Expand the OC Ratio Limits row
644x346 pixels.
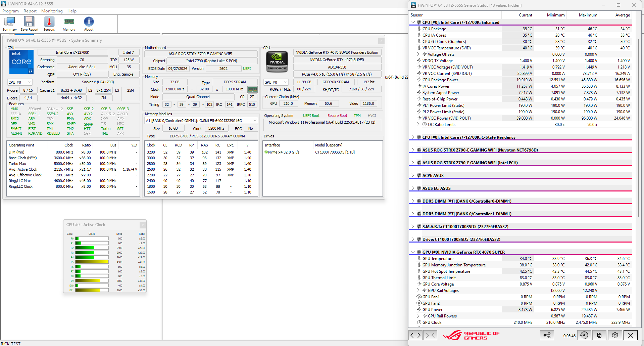pyautogui.click(x=418, y=125)
